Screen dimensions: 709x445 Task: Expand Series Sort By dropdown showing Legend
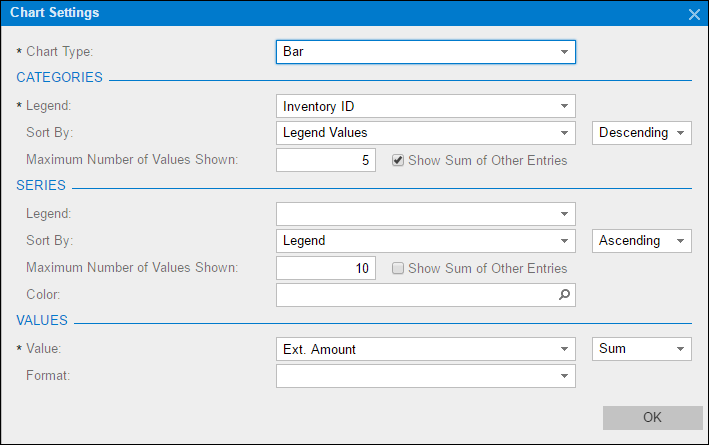(425, 241)
